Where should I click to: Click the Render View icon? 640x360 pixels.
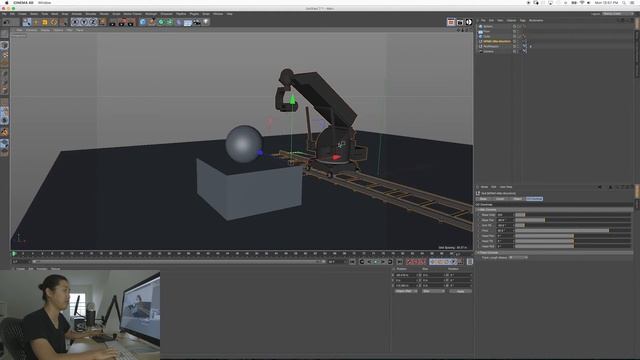[x=113, y=22]
